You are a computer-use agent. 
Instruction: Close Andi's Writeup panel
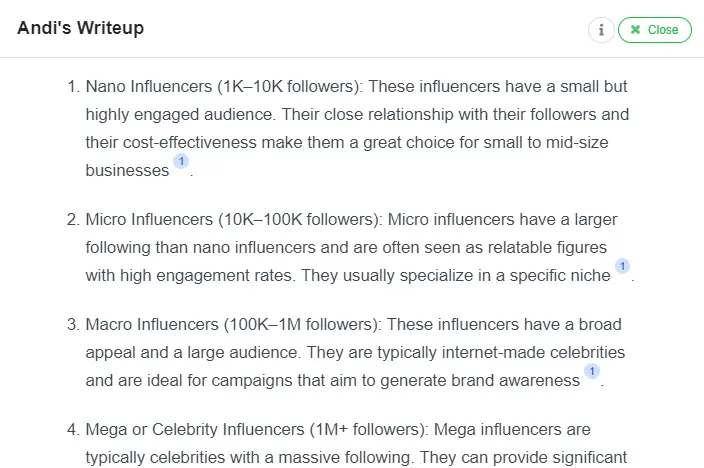654,30
